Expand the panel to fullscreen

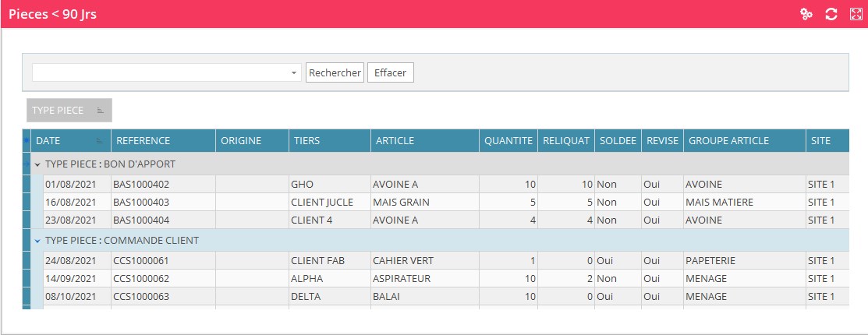pyautogui.click(x=855, y=14)
